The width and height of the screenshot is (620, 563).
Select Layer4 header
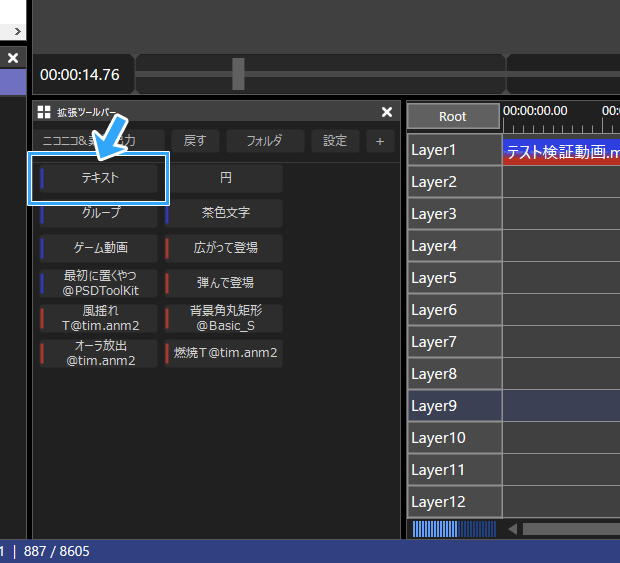[x=455, y=246]
